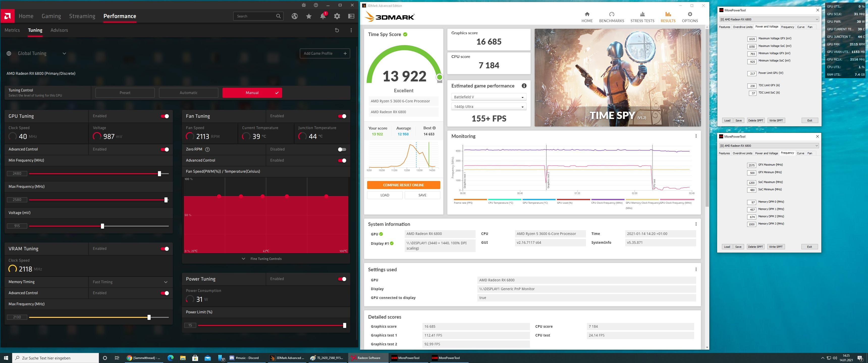Open Radeon help question mark icon
This screenshot has width=868, height=363.
click(316, 5)
